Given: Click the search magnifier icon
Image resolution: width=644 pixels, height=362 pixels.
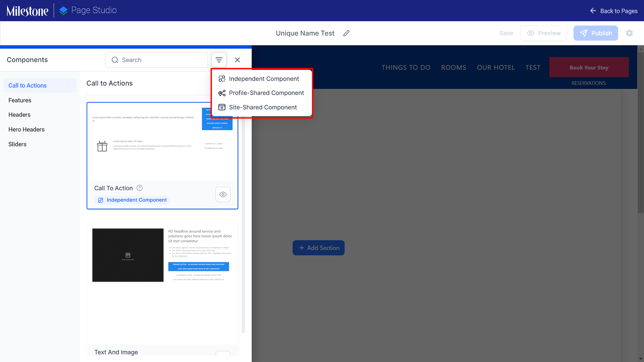Looking at the screenshot, I should (x=115, y=60).
